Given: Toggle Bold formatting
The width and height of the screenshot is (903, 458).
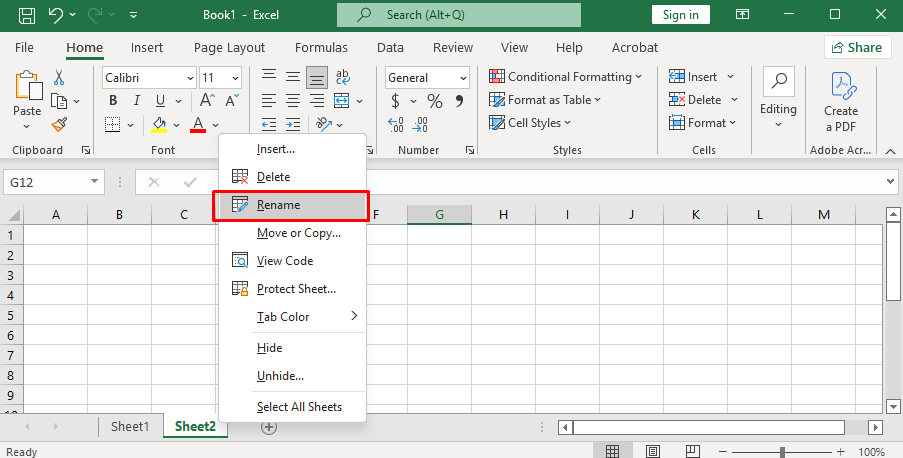Looking at the screenshot, I should pyautogui.click(x=113, y=101).
